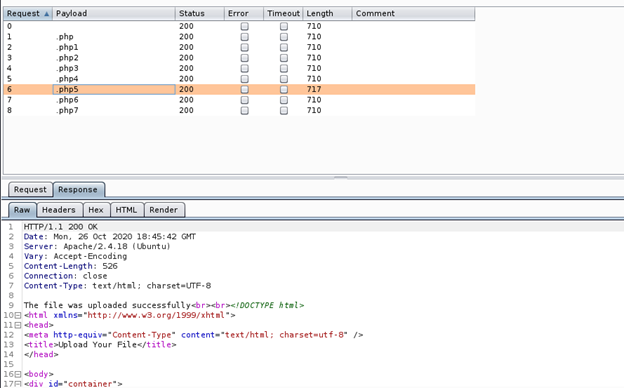Toggle Timeout checkbox for .php1 row
Viewport: 624px width, 388px height.
click(x=284, y=47)
